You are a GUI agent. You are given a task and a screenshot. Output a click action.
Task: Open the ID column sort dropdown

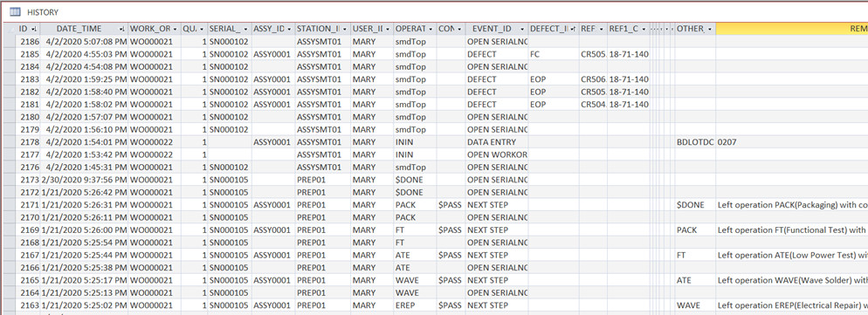34,29
